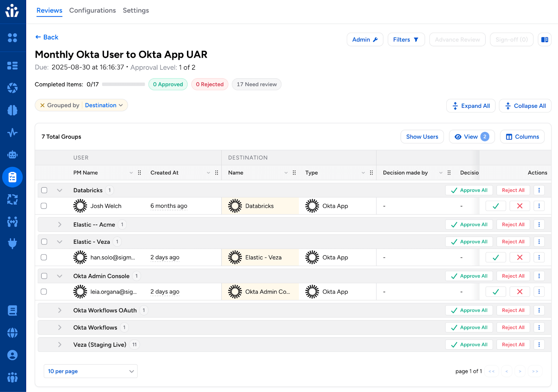Go back using the Back link
Image resolution: width=558 pixels, height=392 pixels.
pos(47,37)
